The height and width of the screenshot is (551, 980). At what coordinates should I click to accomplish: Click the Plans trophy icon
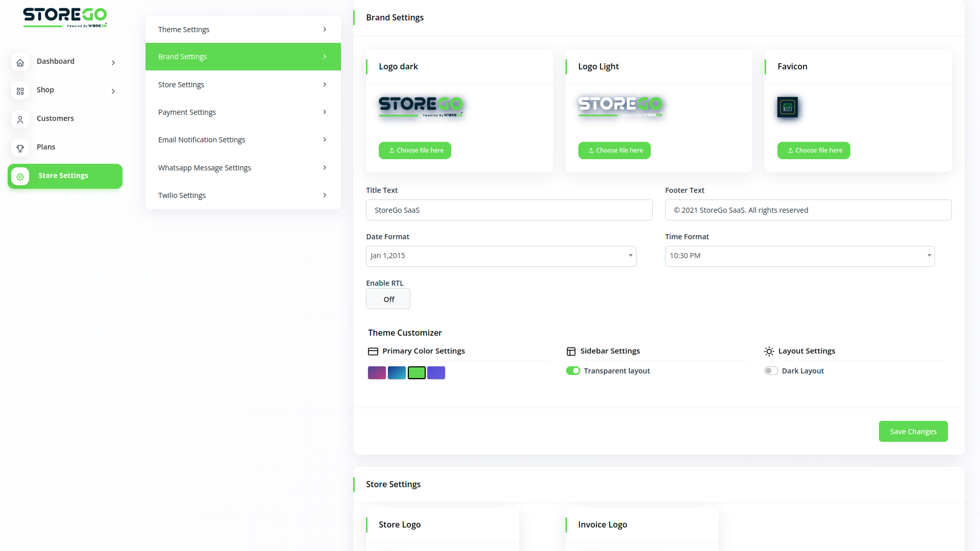[x=20, y=148]
